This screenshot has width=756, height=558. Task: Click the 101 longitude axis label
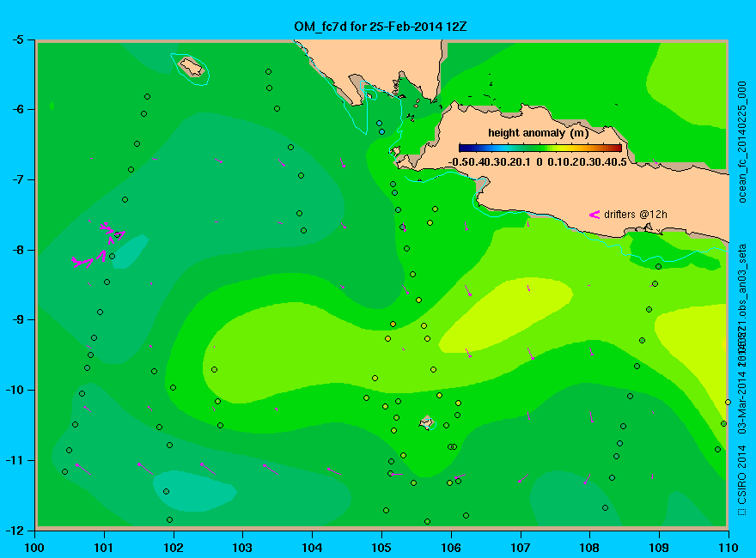click(x=104, y=548)
